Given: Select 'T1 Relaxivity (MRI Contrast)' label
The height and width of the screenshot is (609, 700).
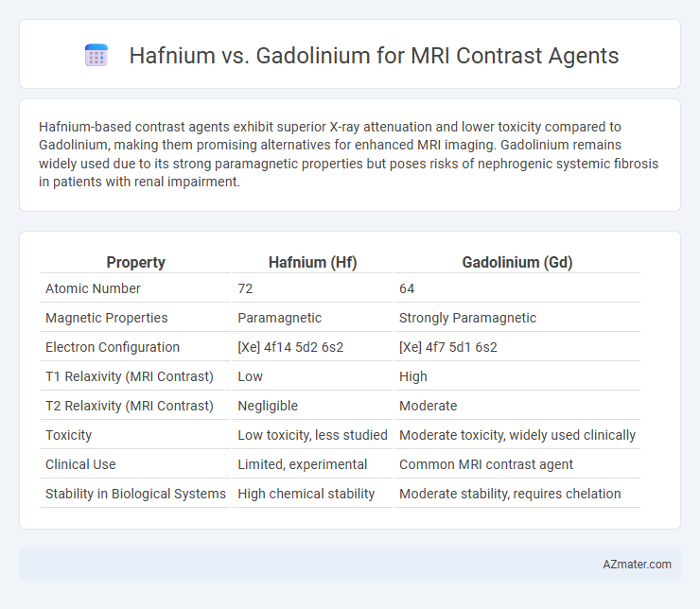Looking at the screenshot, I should point(130,376).
